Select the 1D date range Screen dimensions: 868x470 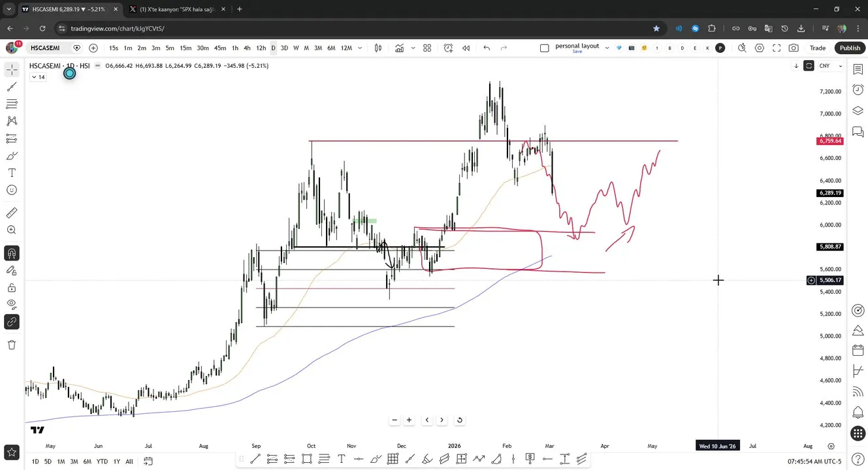coord(35,462)
